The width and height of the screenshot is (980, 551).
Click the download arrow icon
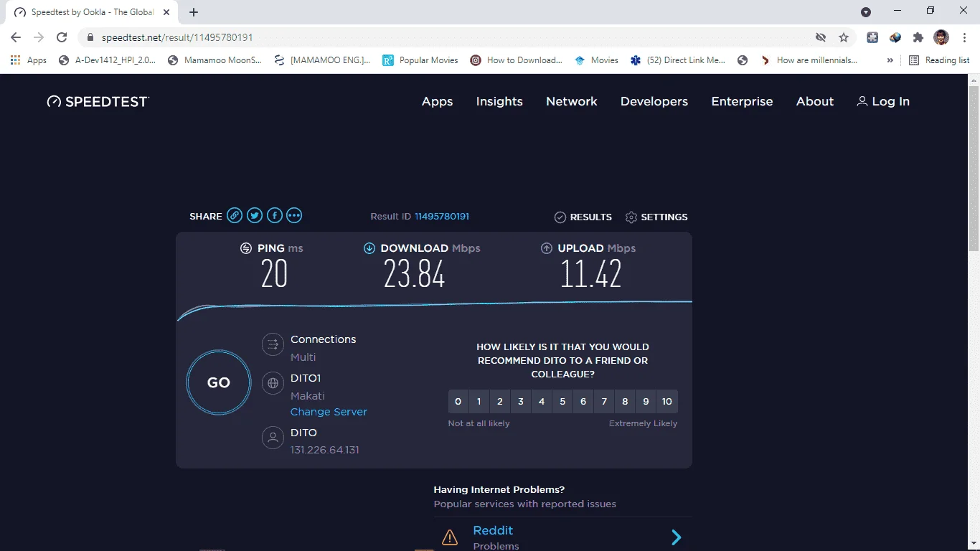(x=369, y=248)
